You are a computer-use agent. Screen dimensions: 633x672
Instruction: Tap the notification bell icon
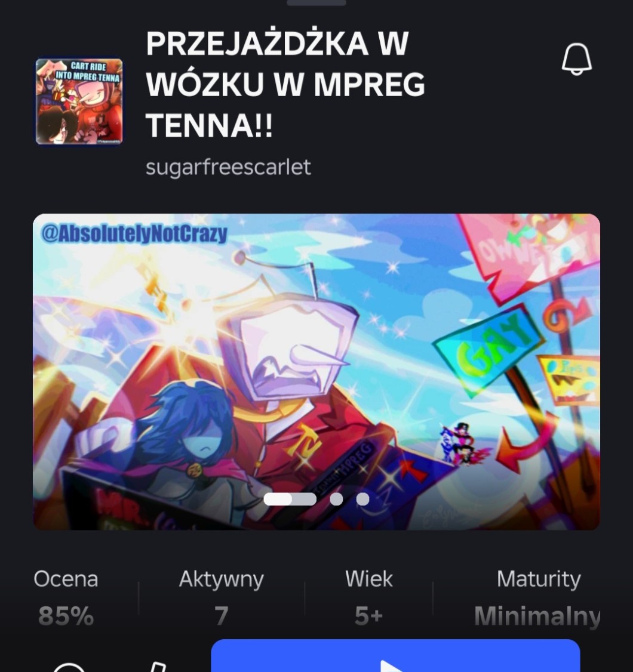[x=577, y=58]
